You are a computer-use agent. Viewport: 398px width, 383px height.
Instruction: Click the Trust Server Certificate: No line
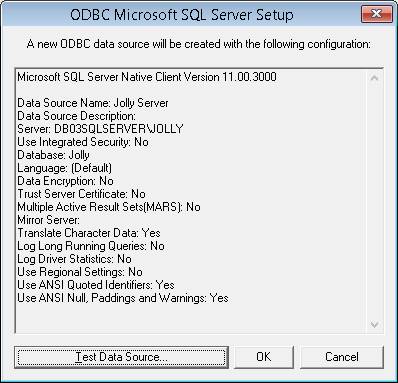point(81,194)
